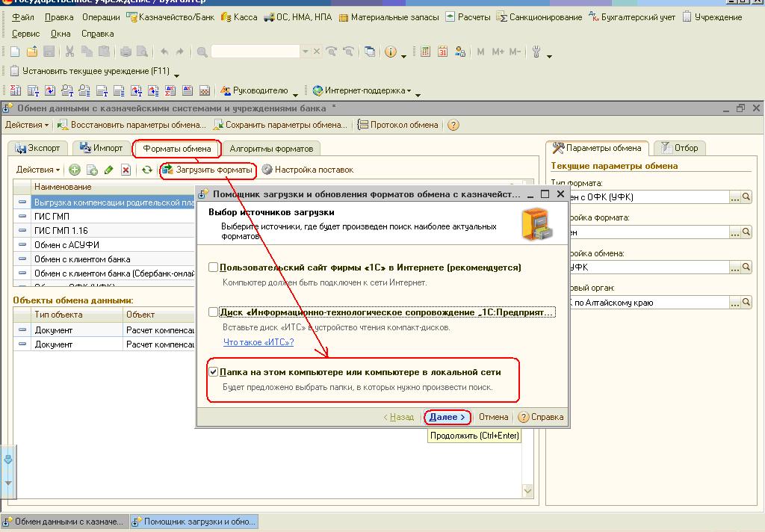This screenshot has height=532, width=765.
Task: Click the red delete mark icon in formats toolbar
Action: click(x=126, y=170)
